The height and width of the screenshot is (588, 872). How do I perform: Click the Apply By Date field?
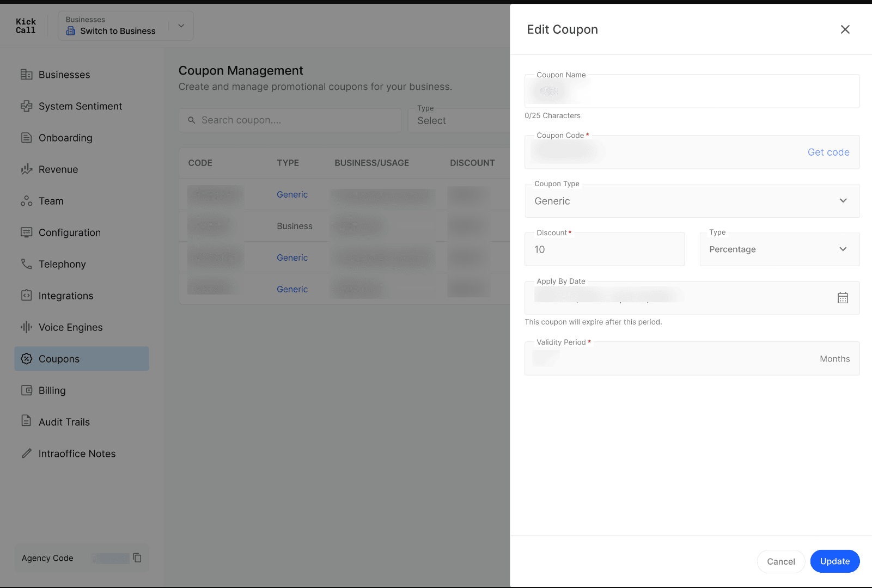click(692, 298)
